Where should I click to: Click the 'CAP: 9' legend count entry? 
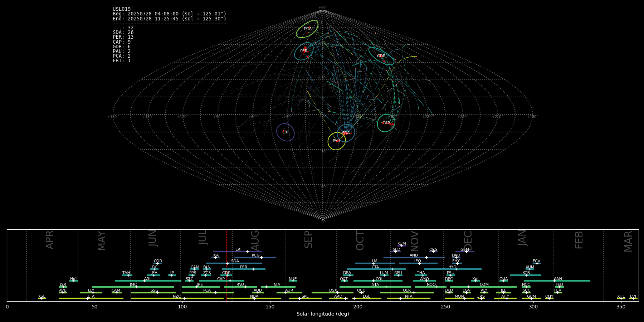tap(122, 42)
